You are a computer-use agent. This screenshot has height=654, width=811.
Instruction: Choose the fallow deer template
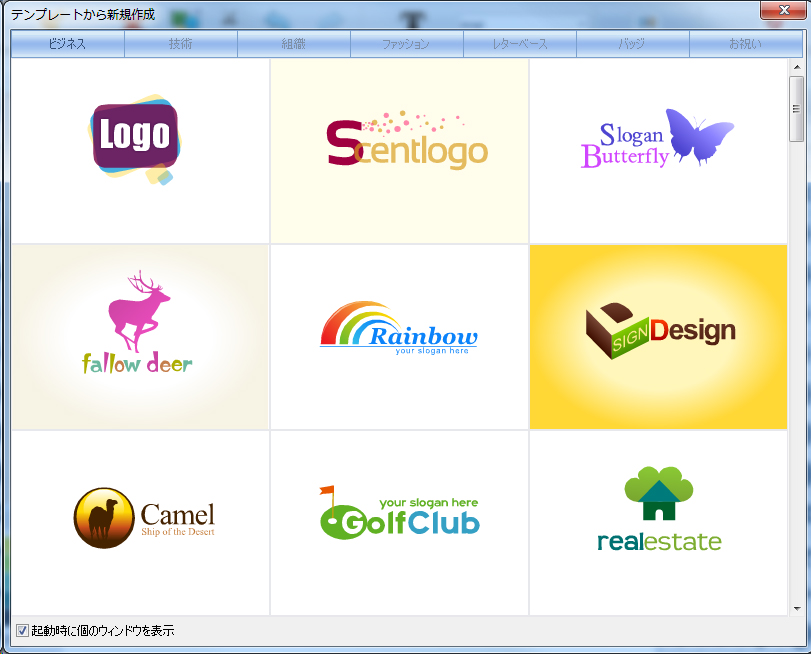(x=140, y=337)
